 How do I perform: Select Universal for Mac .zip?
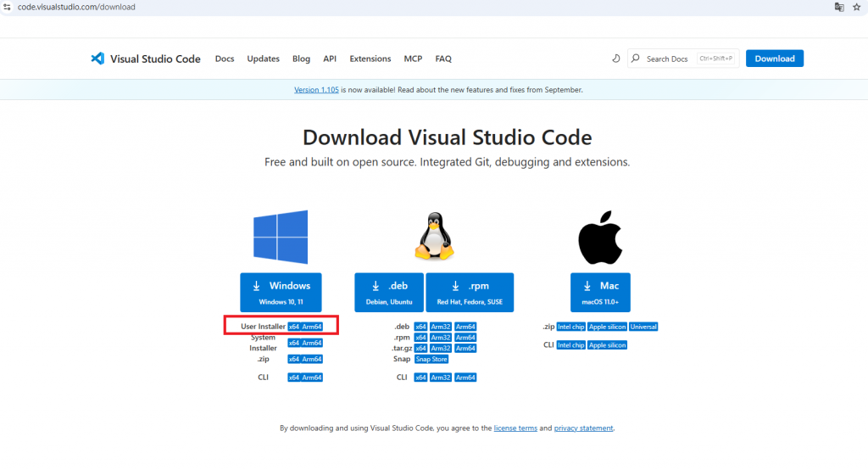pyautogui.click(x=643, y=327)
